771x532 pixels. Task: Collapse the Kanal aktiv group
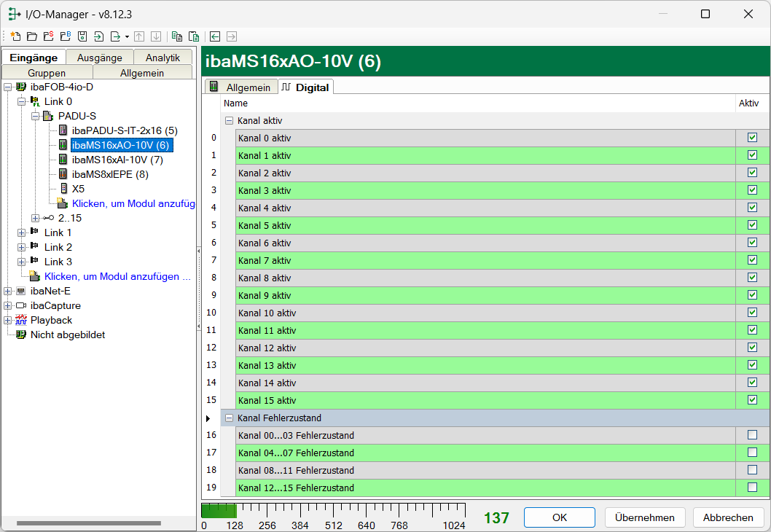[229, 120]
